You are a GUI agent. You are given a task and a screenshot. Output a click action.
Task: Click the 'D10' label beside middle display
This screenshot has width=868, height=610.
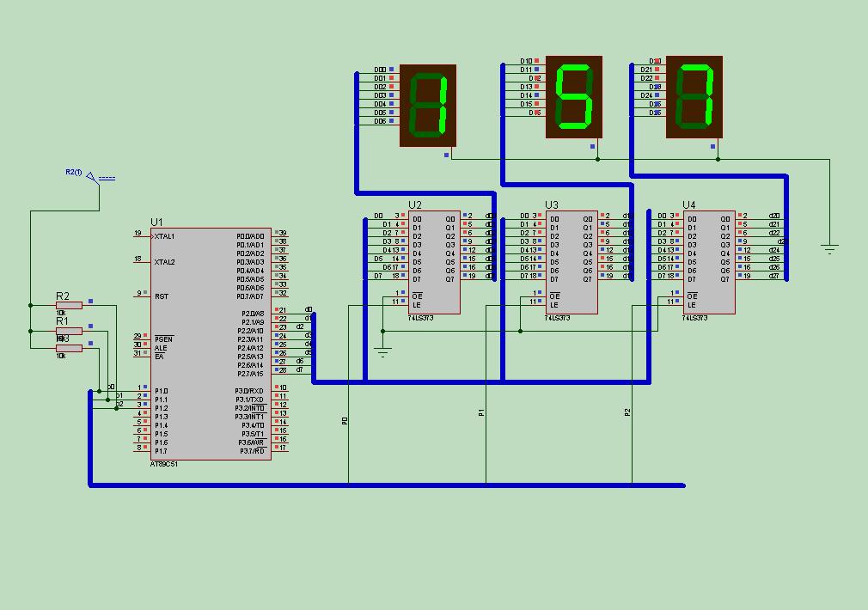[x=526, y=61]
